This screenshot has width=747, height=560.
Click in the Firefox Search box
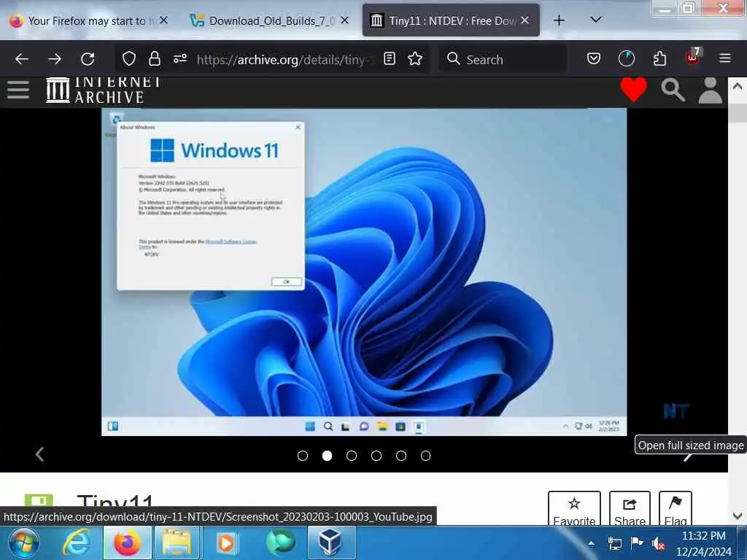click(503, 59)
